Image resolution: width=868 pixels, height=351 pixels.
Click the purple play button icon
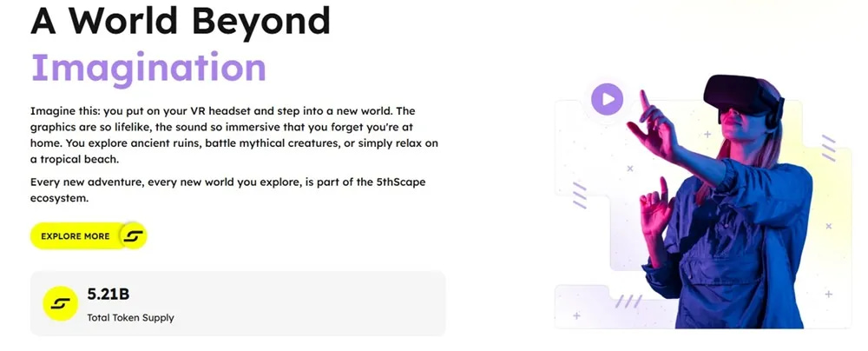(x=607, y=99)
